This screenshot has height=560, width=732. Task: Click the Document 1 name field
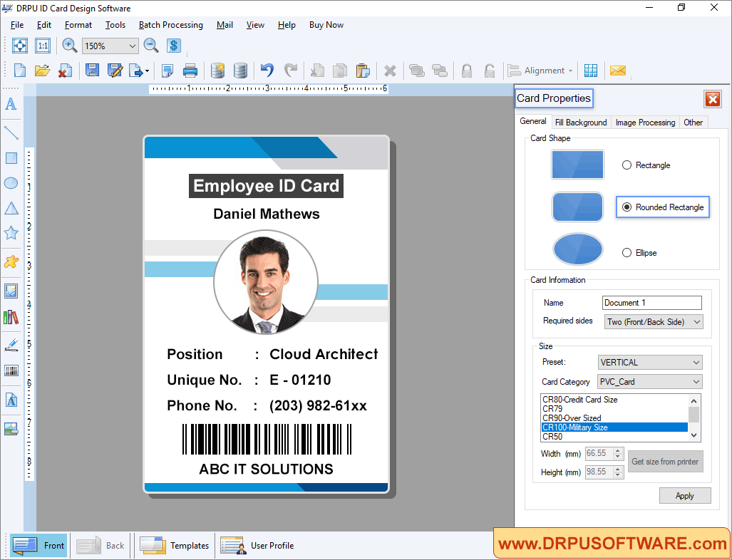(651, 303)
